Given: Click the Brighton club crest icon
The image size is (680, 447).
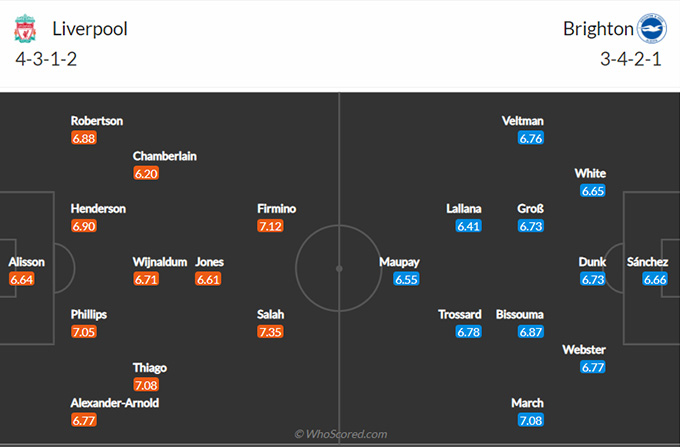Looking at the screenshot, I should click(x=652, y=29).
